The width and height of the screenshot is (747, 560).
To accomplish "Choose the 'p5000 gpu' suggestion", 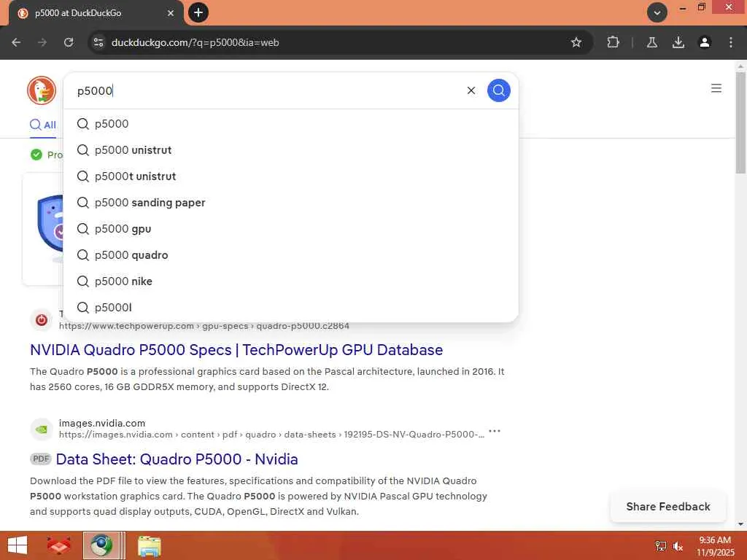I will (290, 228).
